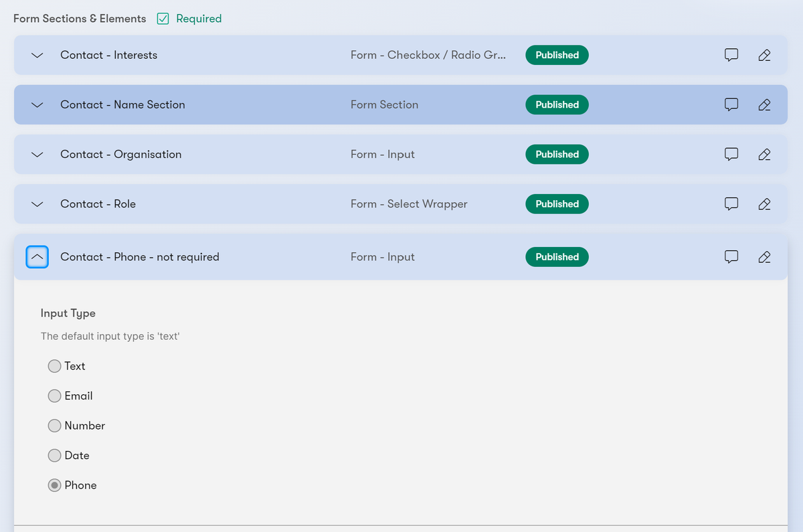
Task: Expand the Contact - Interests section
Action: tap(37, 55)
